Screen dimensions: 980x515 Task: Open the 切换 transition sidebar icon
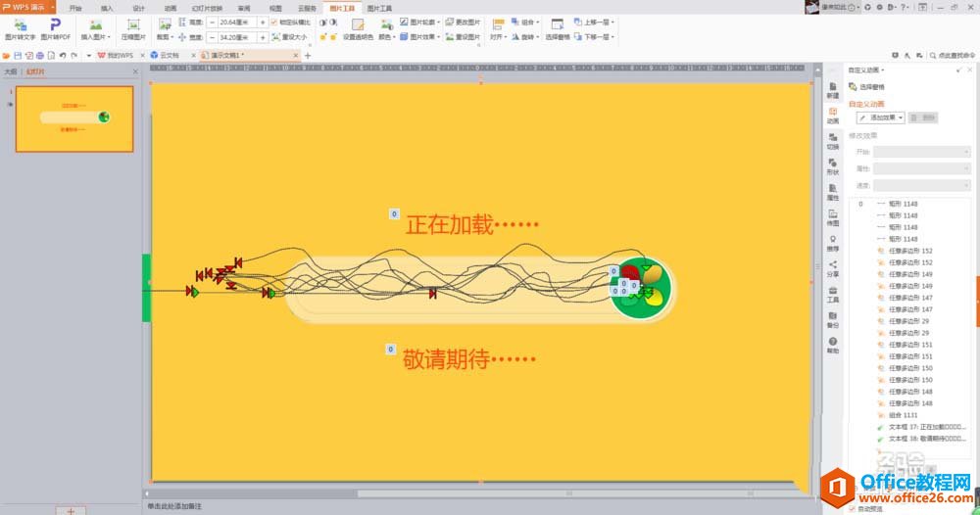click(x=832, y=142)
